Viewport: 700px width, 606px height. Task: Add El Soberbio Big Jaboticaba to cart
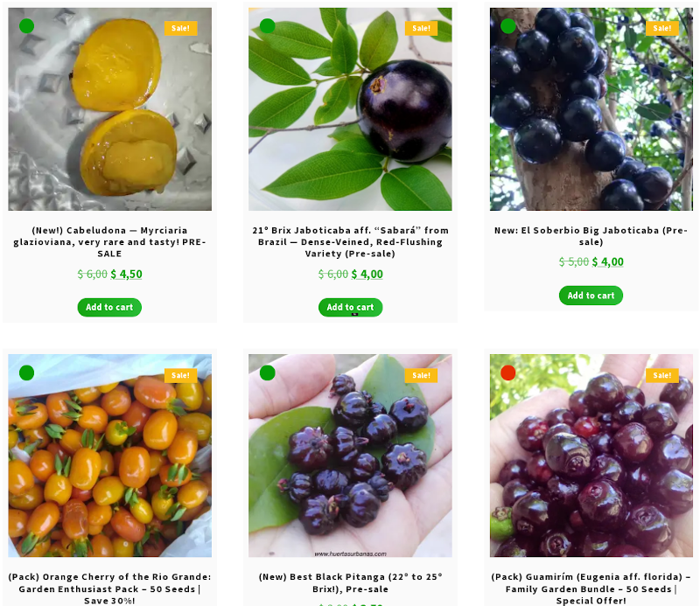click(x=591, y=296)
